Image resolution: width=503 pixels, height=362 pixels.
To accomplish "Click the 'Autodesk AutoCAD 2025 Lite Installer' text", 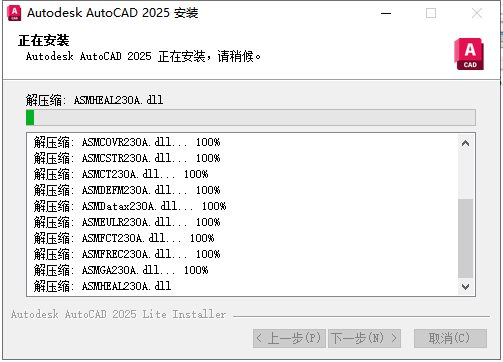I will point(118,314).
